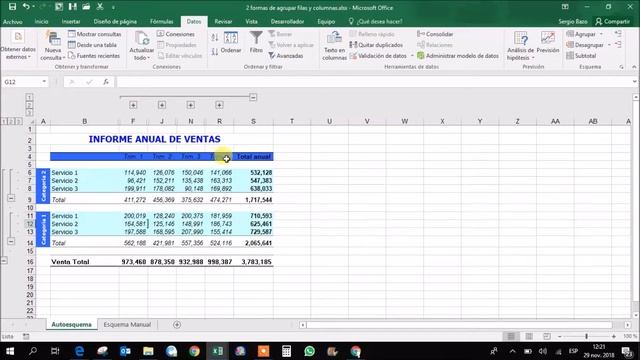Open Nueva consulta
The image size is (640, 360).
tap(53, 46)
